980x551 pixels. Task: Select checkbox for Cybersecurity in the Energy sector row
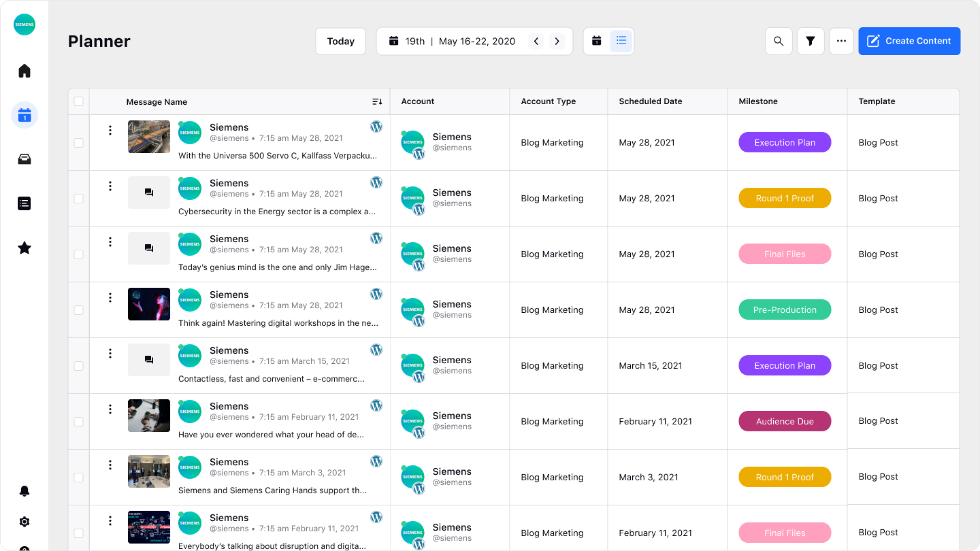click(79, 198)
